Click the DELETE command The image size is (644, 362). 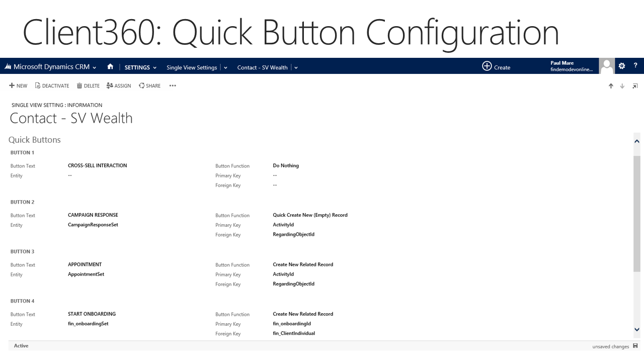pyautogui.click(x=88, y=86)
